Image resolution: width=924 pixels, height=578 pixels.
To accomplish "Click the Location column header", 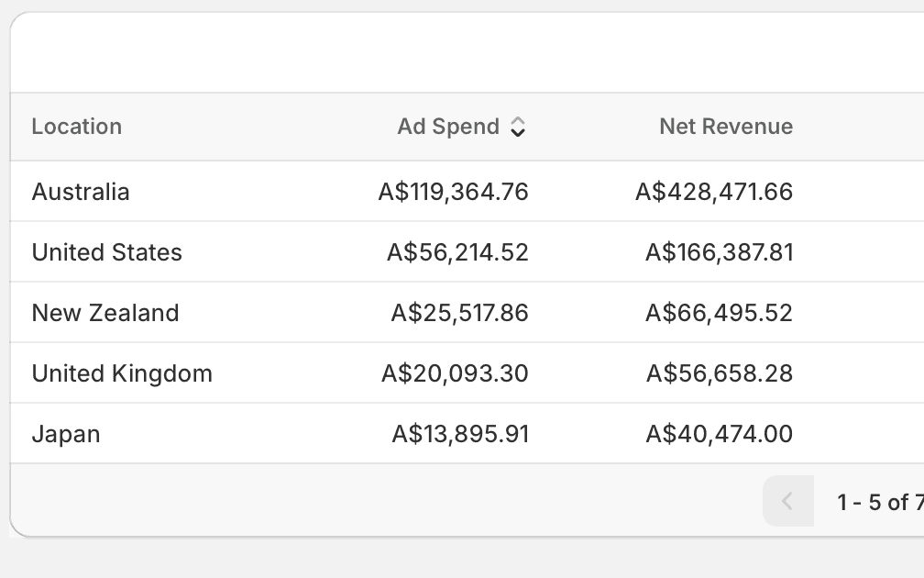I will 77,127.
